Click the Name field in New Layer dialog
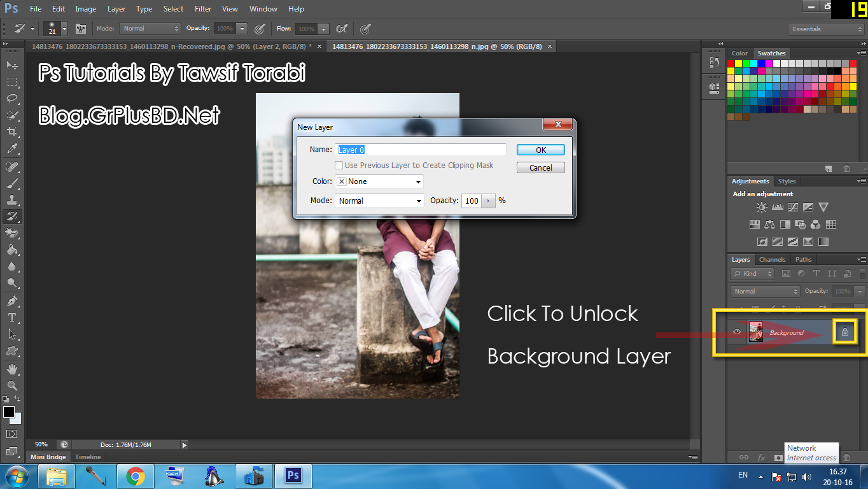The image size is (868, 489). [421, 150]
